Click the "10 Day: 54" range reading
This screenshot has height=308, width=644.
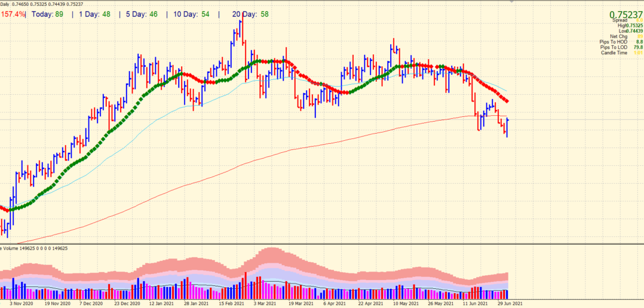(x=192, y=14)
